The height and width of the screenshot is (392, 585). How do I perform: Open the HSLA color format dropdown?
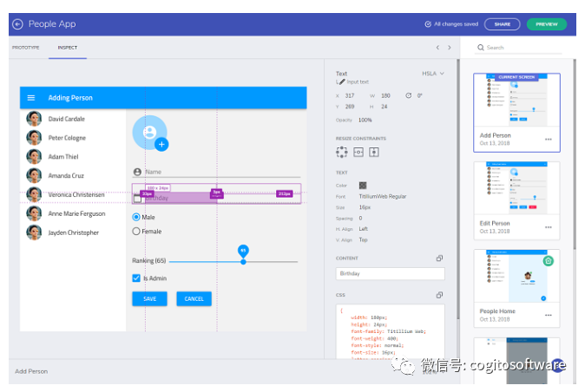pyautogui.click(x=433, y=74)
